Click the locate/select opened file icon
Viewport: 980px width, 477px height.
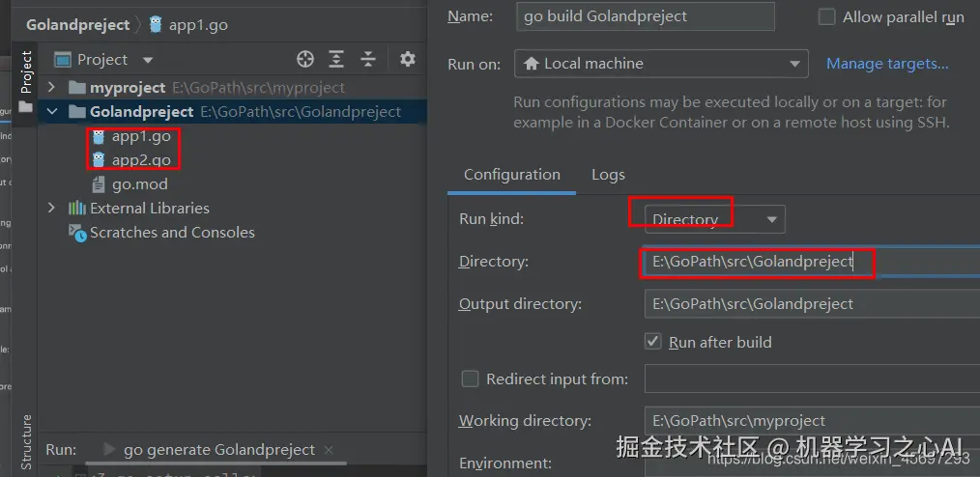click(x=305, y=60)
